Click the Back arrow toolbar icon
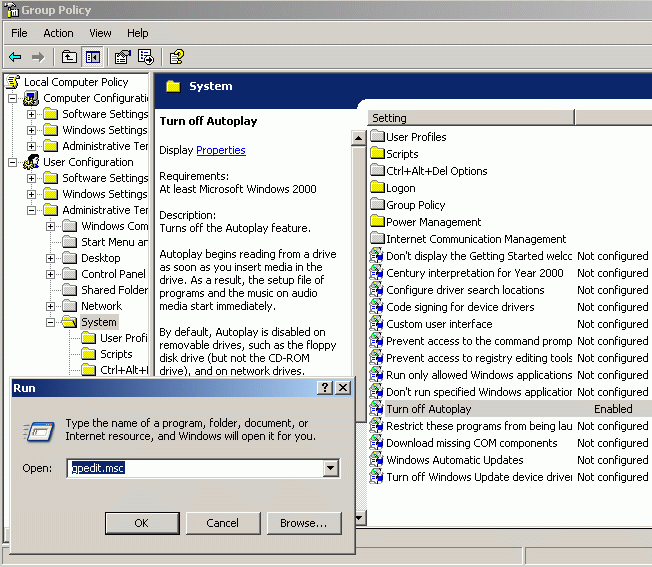Screen dimensions: 652x567 (x=15, y=57)
